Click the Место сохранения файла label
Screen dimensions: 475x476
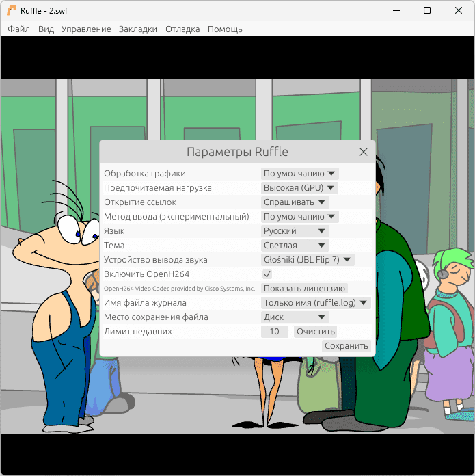156,317
